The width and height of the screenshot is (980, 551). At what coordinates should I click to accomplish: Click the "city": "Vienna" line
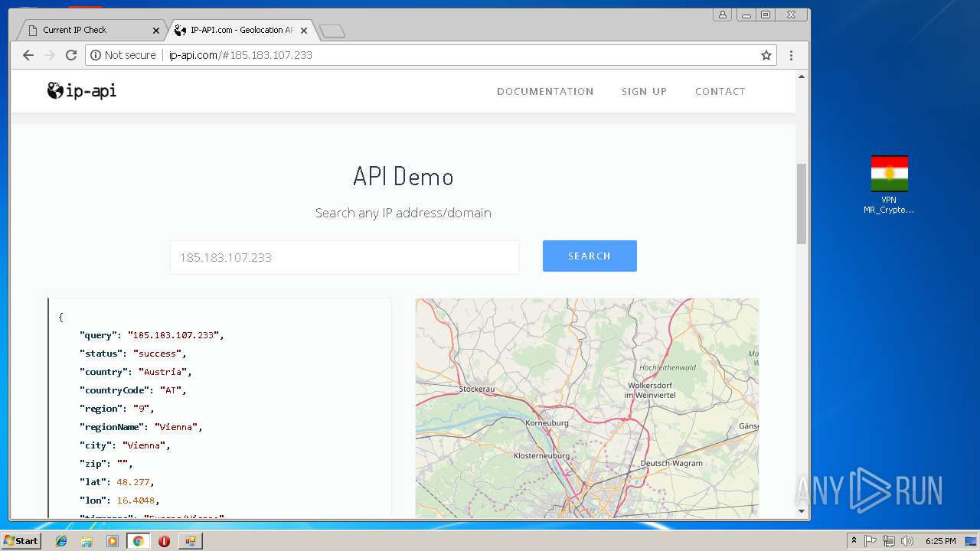(125, 445)
